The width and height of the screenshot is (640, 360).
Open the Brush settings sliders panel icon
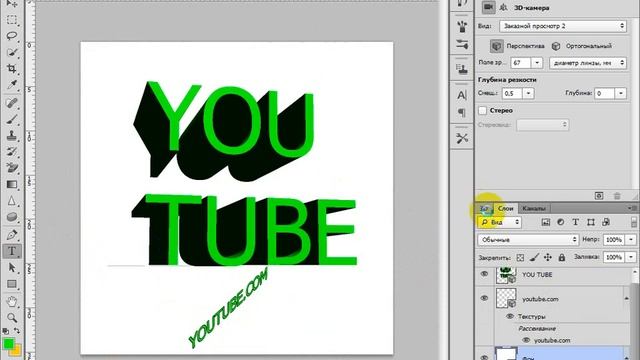click(x=462, y=44)
